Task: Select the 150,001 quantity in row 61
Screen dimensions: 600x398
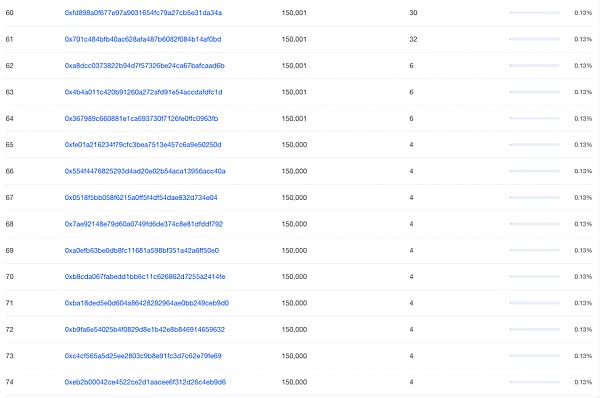Action: tap(294, 39)
